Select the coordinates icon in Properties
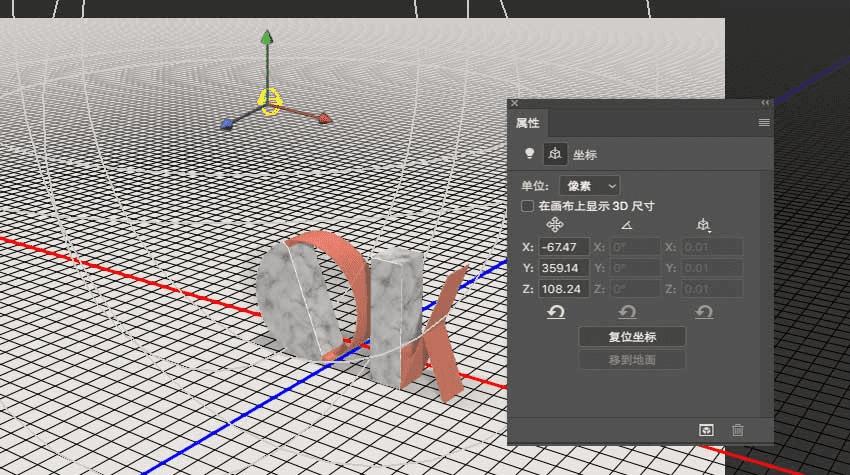850x475 pixels. pyautogui.click(x=555, y=155)
